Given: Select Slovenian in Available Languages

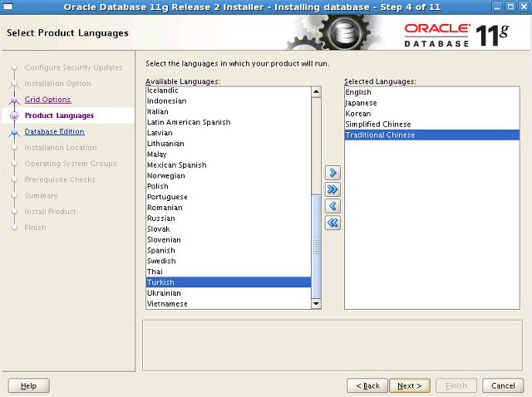Looking at the screenshot, I should pos(229,240).
